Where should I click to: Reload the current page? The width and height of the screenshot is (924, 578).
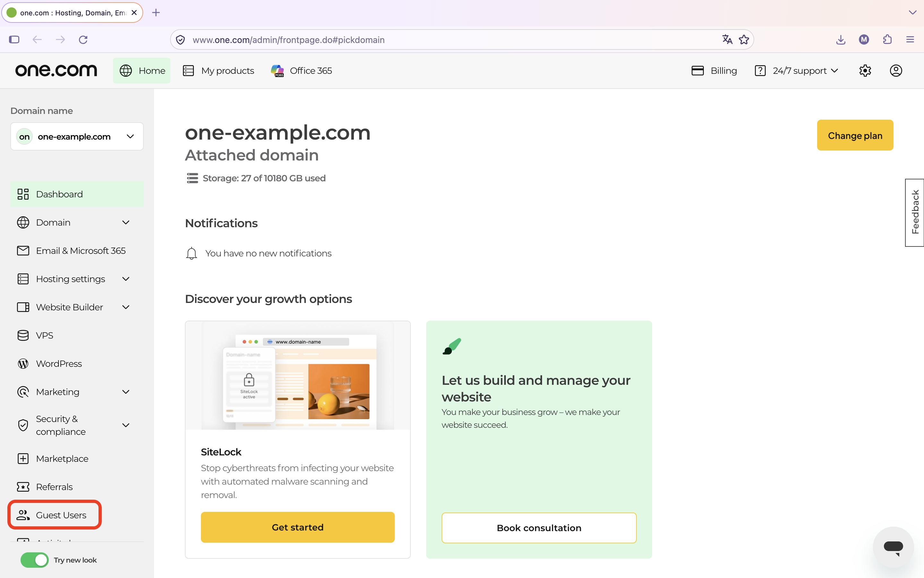(x=83, y=39)
